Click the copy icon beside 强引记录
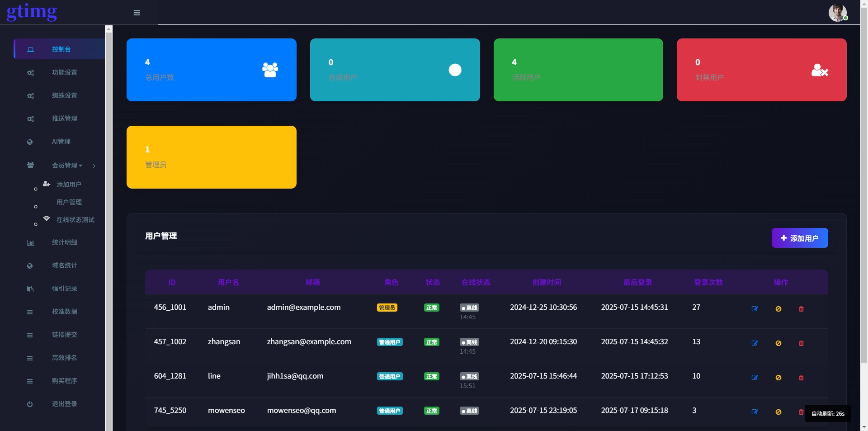 (x=30, y=289)
